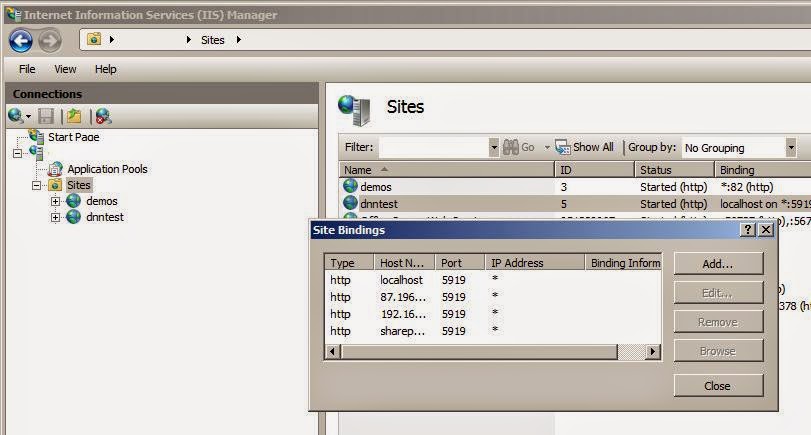This screenshot has width=811, height=435.
Task: Select the Sites folder in tree
Action: [x=79, y=185]
